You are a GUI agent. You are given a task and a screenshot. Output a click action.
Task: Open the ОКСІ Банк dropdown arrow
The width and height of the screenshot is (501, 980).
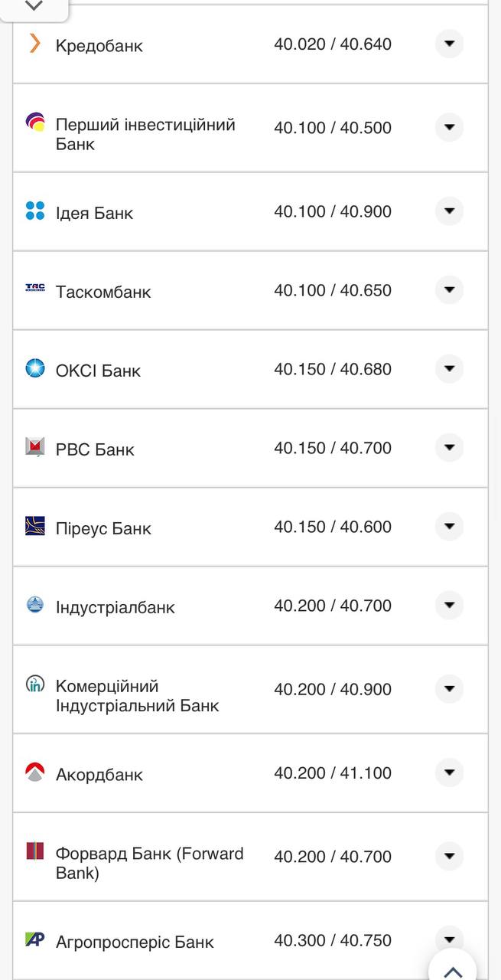tap(449, 368)
